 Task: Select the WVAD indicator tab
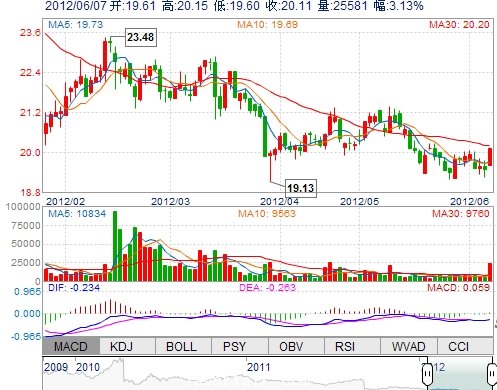[408, 346]
